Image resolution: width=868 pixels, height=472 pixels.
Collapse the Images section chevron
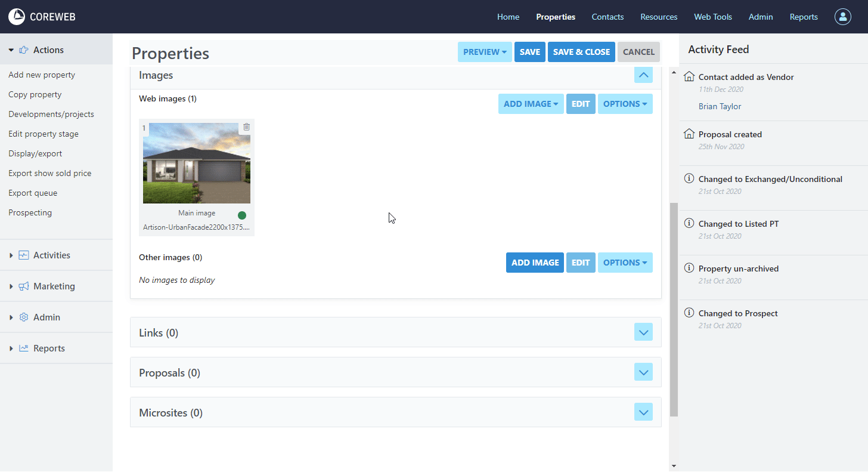[643, 75]
